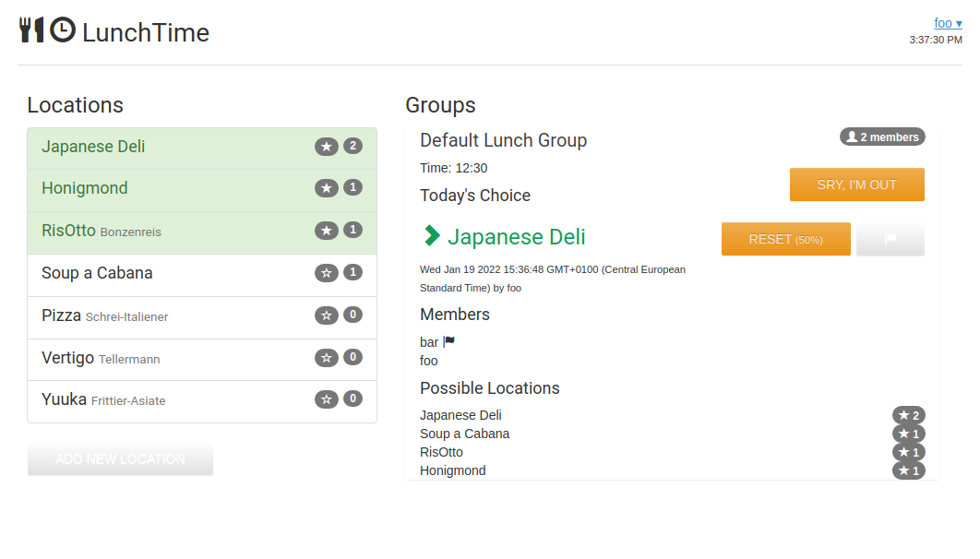Click the flag button beside Reset

coord(890,239)
